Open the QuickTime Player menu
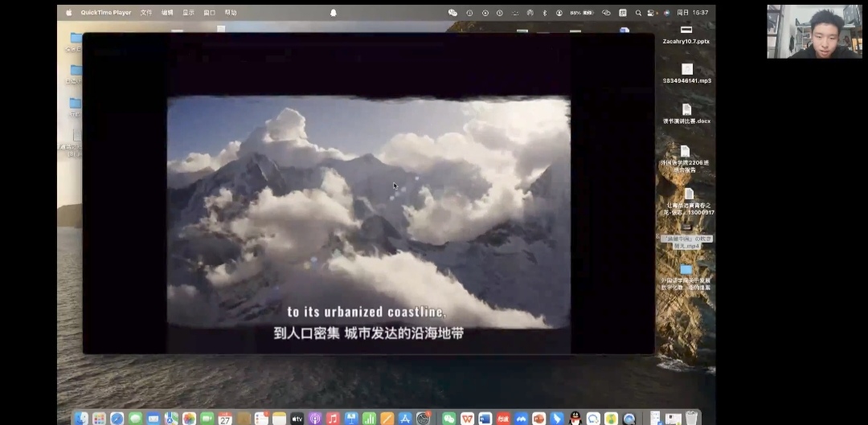 105,13
